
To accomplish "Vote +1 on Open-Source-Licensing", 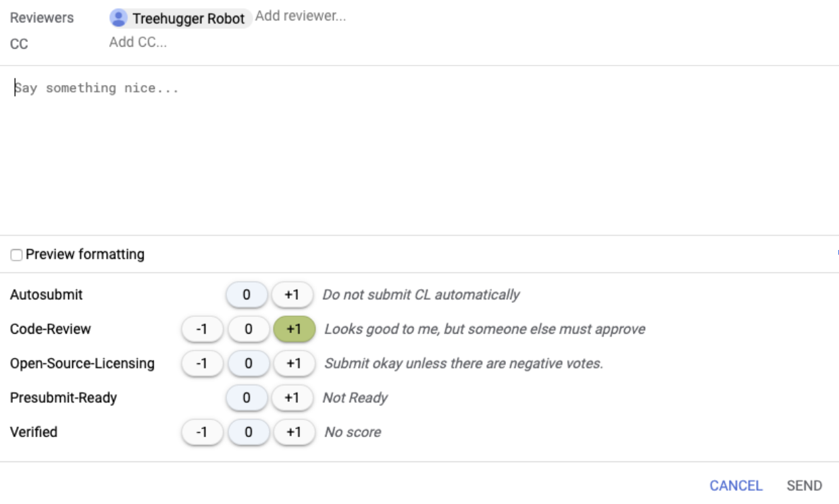I will (295, 363).
